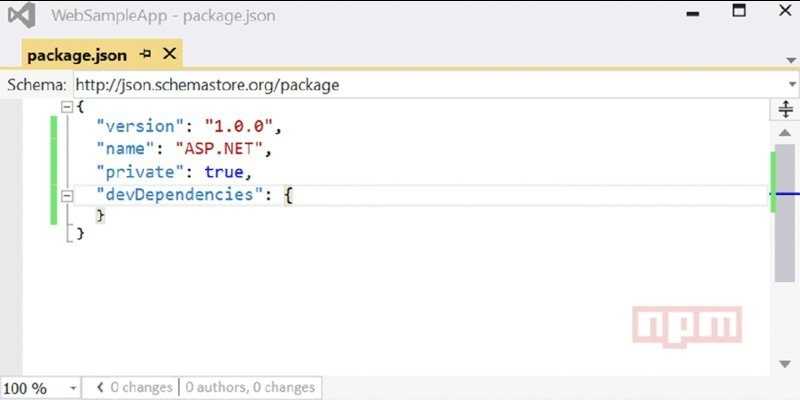The height and width of the screenshot is (400, 800).
Task: Click the editor split view icon
Action: click(786, 109)
